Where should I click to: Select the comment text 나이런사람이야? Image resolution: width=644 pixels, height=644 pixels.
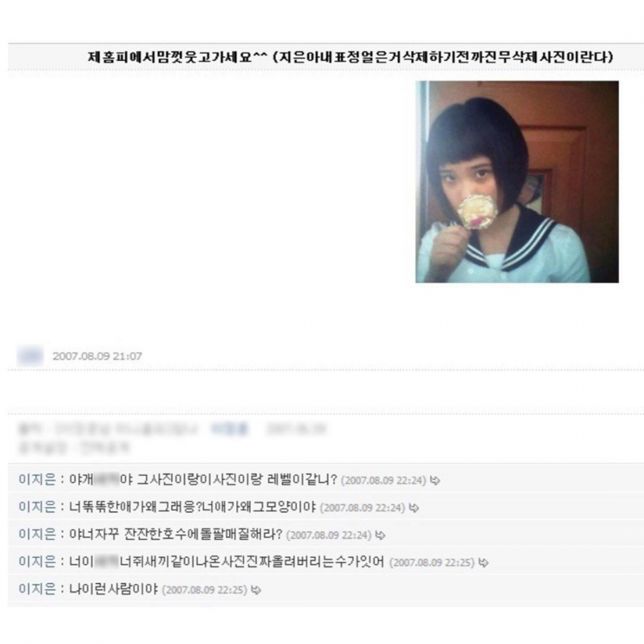[x=113, y=589]
